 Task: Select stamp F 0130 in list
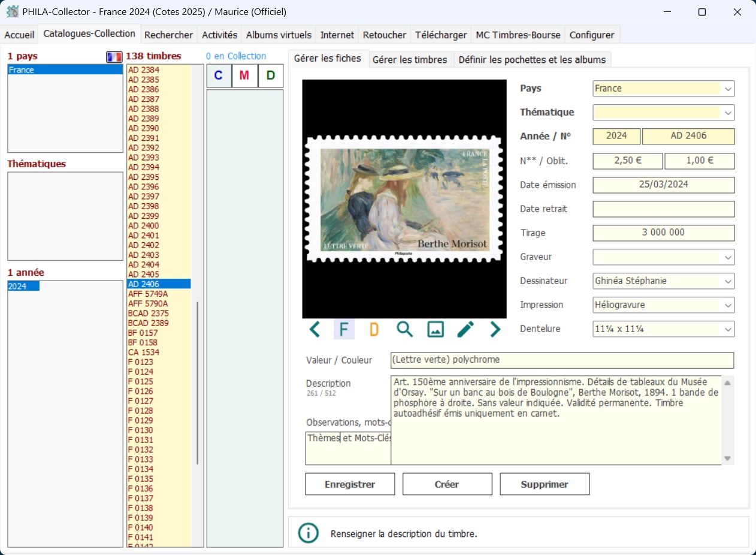159,430
